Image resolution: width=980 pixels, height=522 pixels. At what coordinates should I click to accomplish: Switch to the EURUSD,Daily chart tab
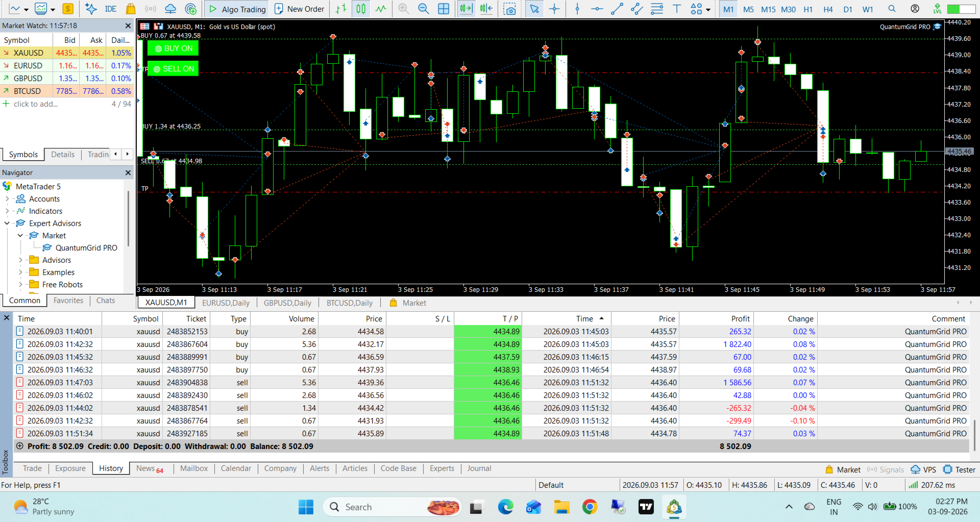pos(226,303)
